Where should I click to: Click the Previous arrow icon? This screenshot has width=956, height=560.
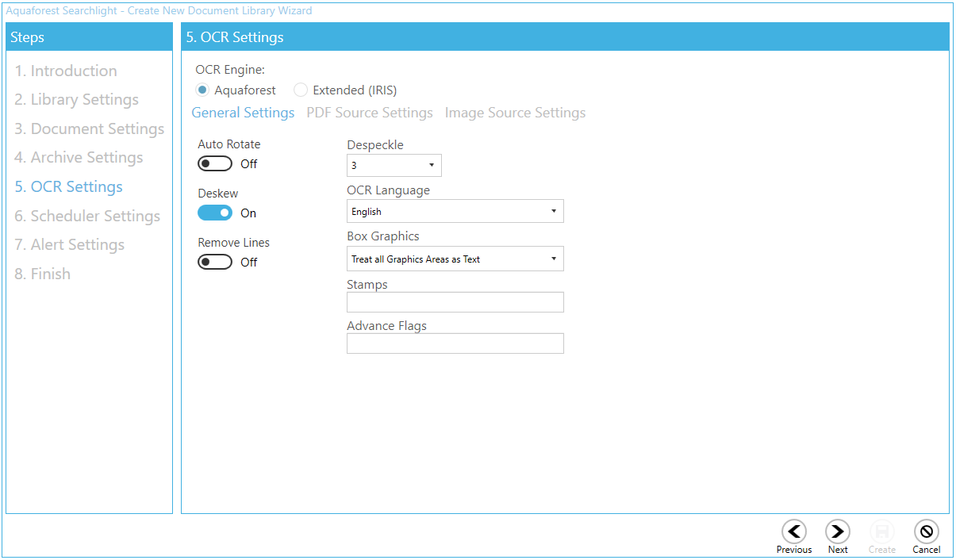coord(793,531)
